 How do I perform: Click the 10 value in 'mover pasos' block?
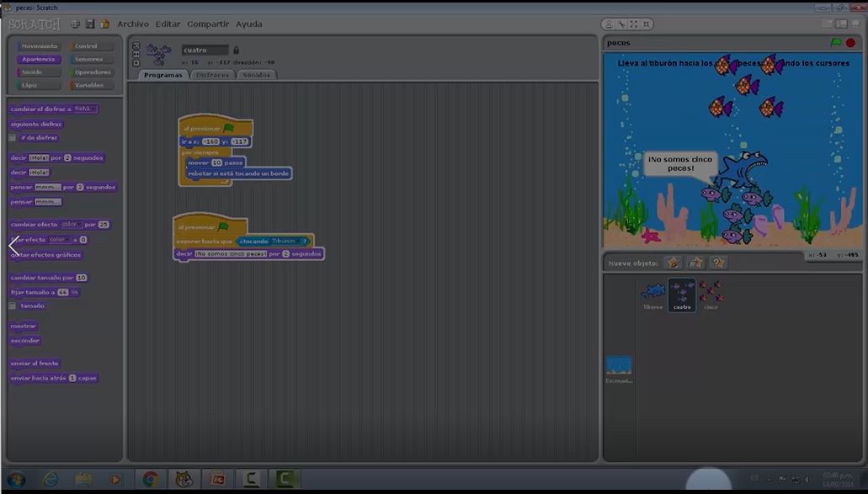click(216, 162)
